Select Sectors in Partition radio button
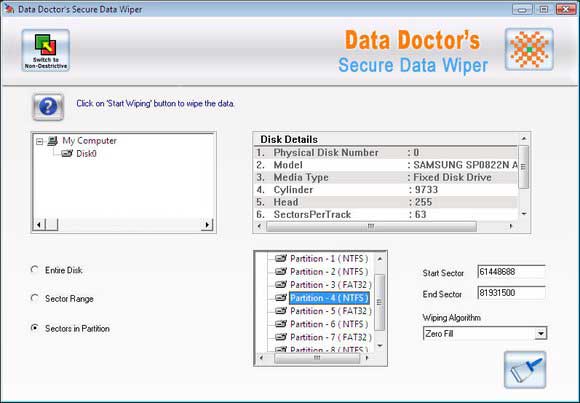This screenshot has height=403, width=580. click(x=34, y=328)
